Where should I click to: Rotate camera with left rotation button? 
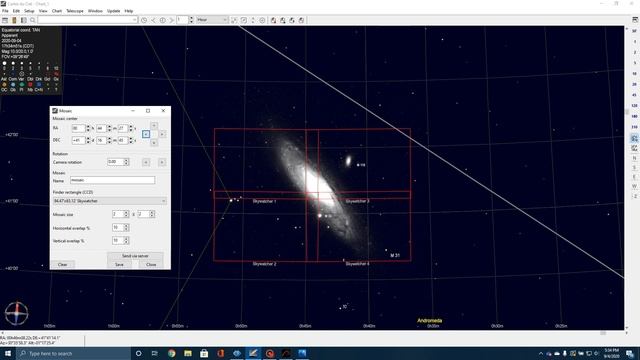(x=146, y=162)
